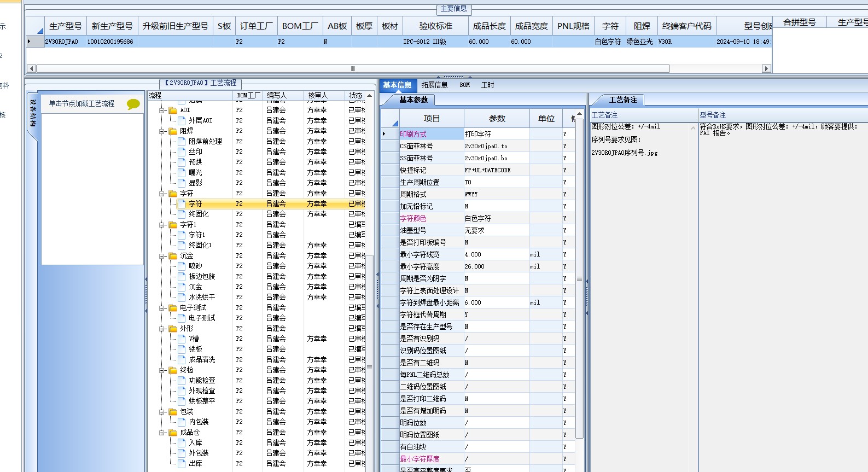This screenshot has width=868, height=472.
Task: Select the 入库 process step
Action: coord(195,442)
